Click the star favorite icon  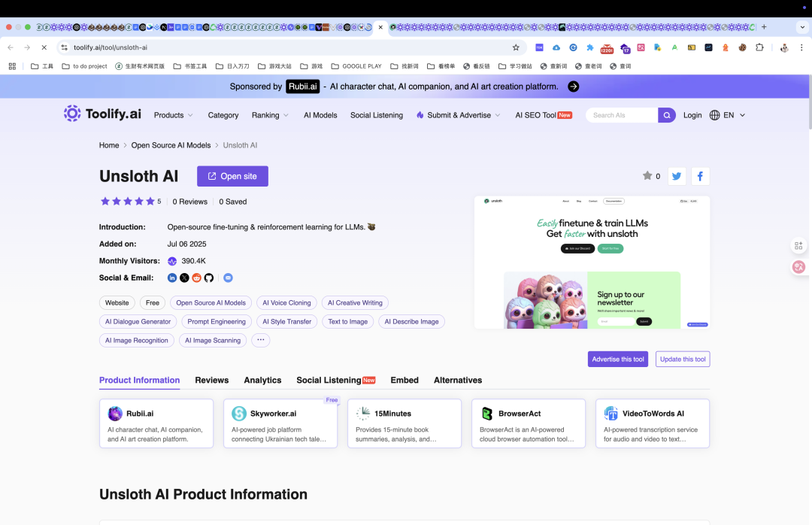pyautogui.click(x=647, y=176)
